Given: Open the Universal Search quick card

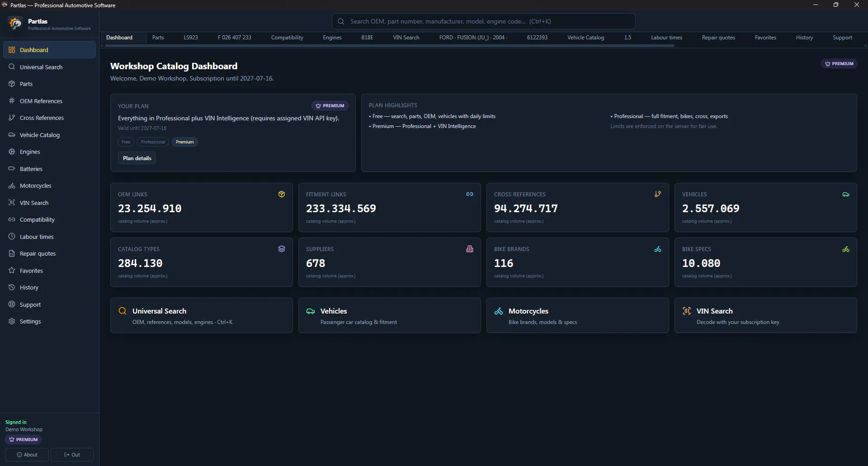Looking at the screenshot, I should click(x=202, y=315).
